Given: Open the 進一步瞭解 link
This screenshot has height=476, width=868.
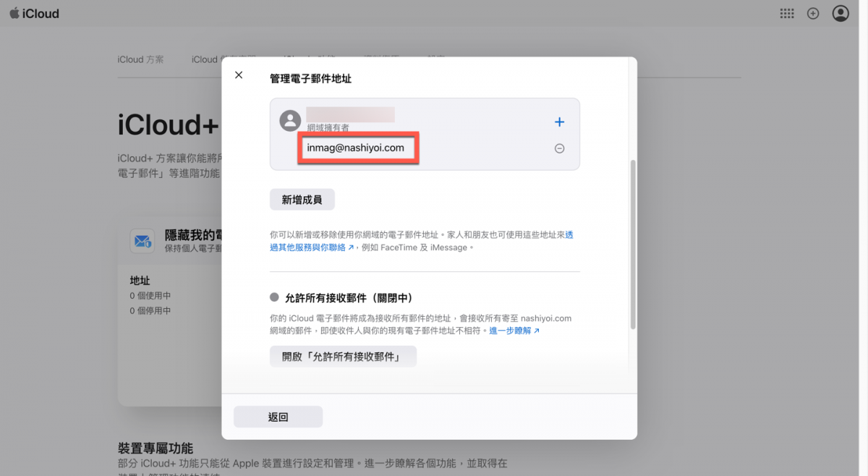Looking at the screenshot, I should 514,331.
